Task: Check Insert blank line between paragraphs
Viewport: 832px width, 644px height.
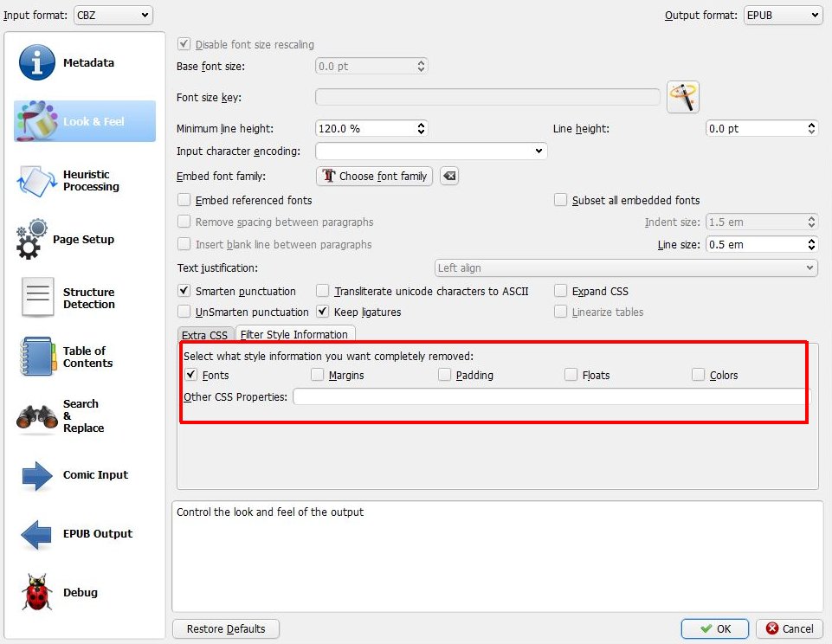Action: 184,244
